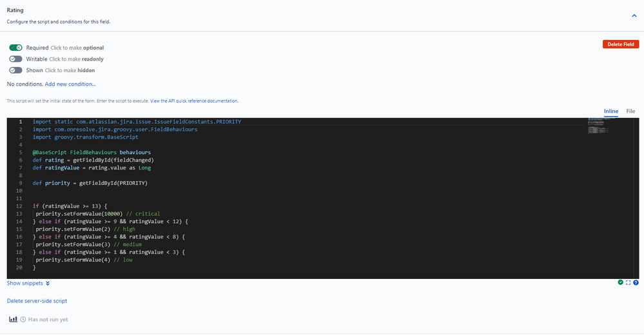Switch to the File script tab
The image size is (644, 335).
point(630,111)
